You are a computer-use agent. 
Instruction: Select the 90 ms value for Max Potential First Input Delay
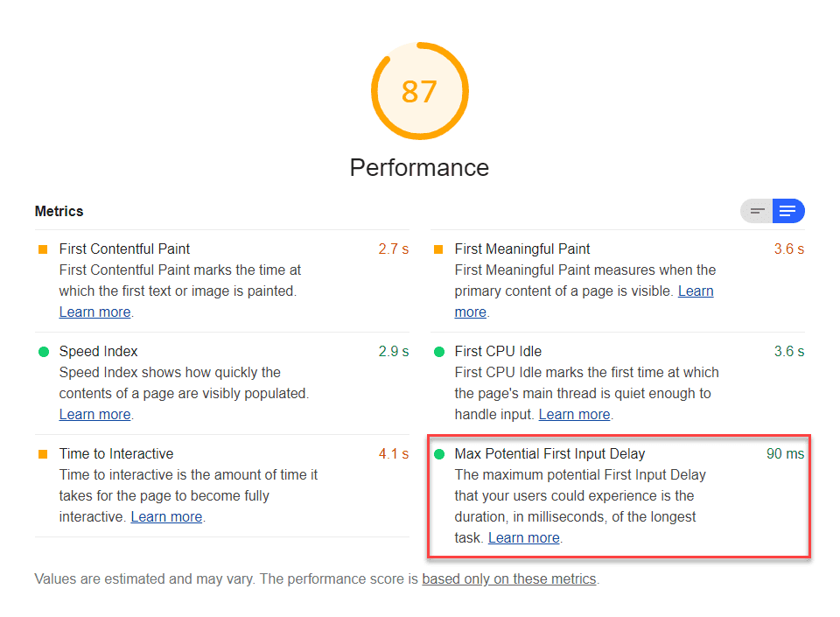click(x=784, y=453)
